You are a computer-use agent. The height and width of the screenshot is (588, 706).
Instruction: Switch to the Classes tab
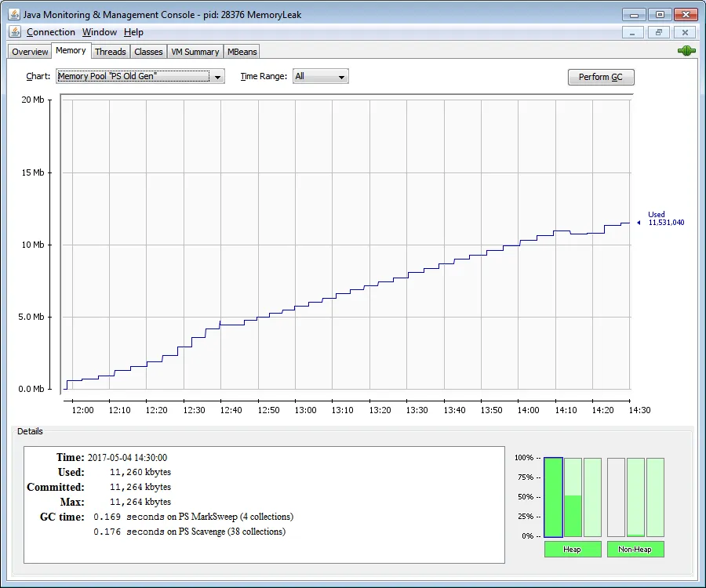(x=148, y=51)
